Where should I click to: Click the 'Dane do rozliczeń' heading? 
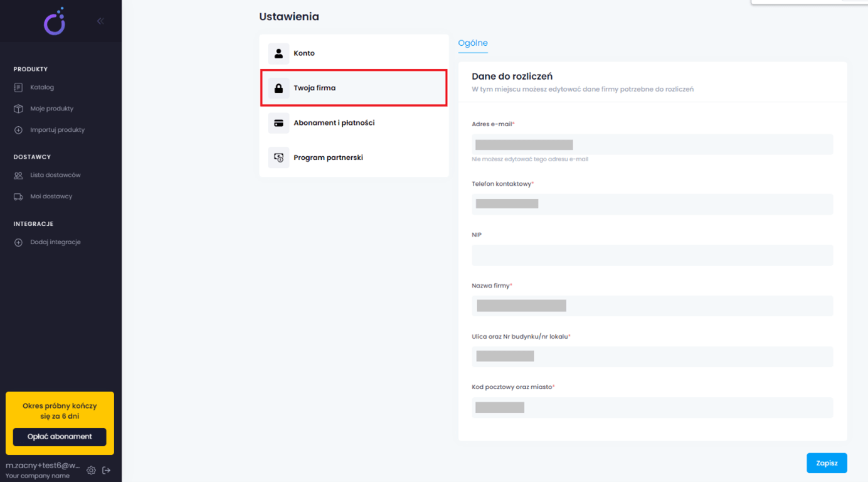click(512, 77)
